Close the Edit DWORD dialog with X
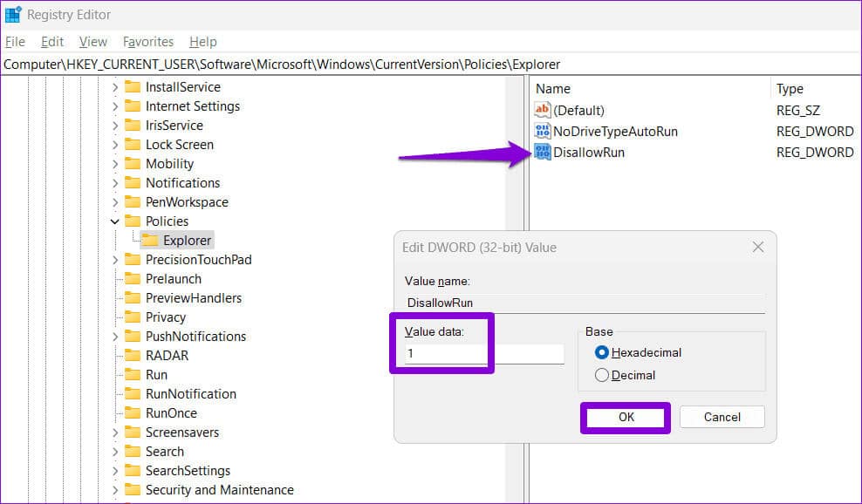This screenshot has width=862, height=504. click(x=758, y=248)
